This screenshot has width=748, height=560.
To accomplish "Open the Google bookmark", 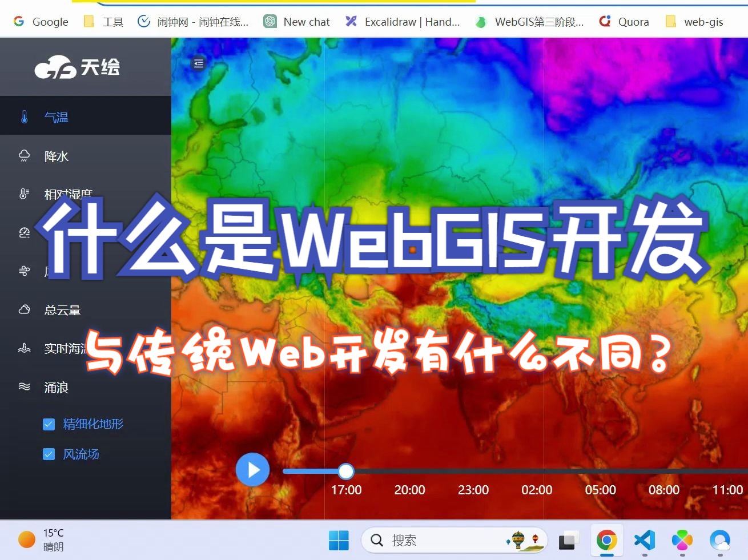I will [41, 22].
